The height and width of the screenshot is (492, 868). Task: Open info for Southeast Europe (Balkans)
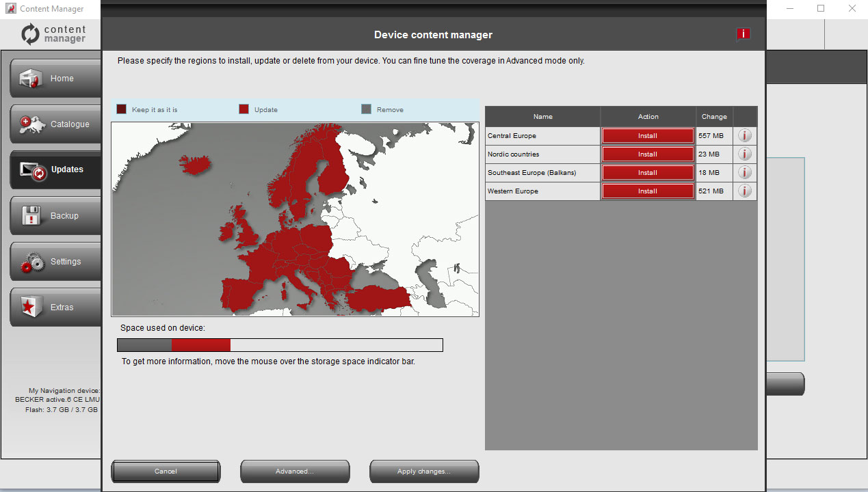click(745, 172)
